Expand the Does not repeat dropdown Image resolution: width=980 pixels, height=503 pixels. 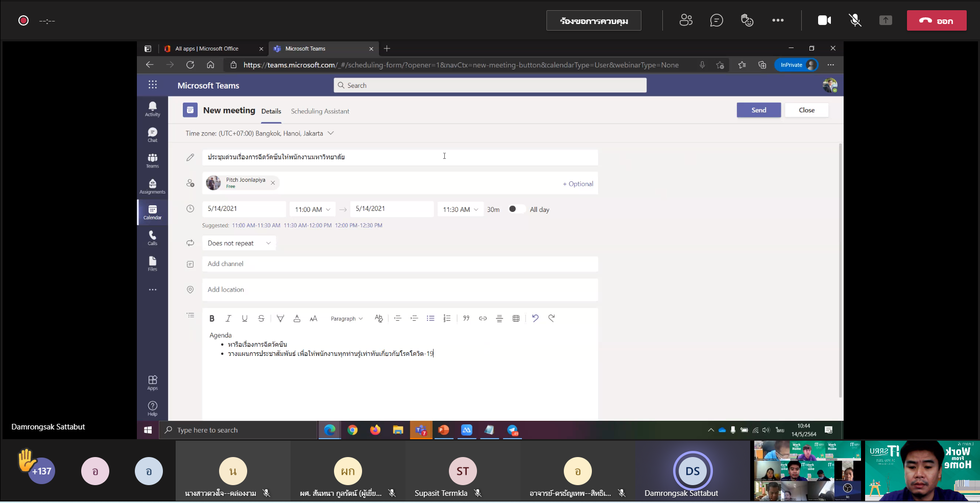pos(238,243)
